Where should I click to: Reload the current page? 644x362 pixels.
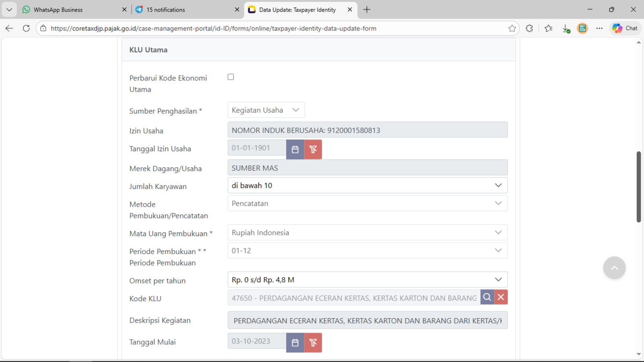(26, 28)
